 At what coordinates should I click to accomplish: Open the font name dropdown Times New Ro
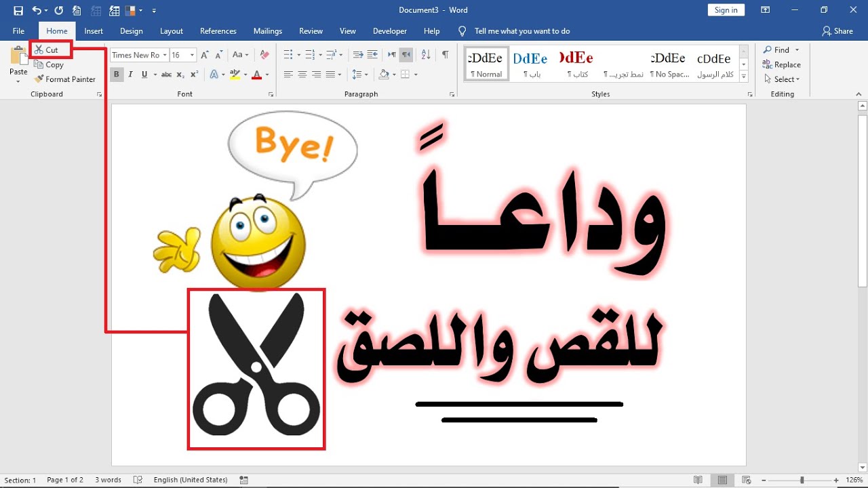[x=165, y=55]
